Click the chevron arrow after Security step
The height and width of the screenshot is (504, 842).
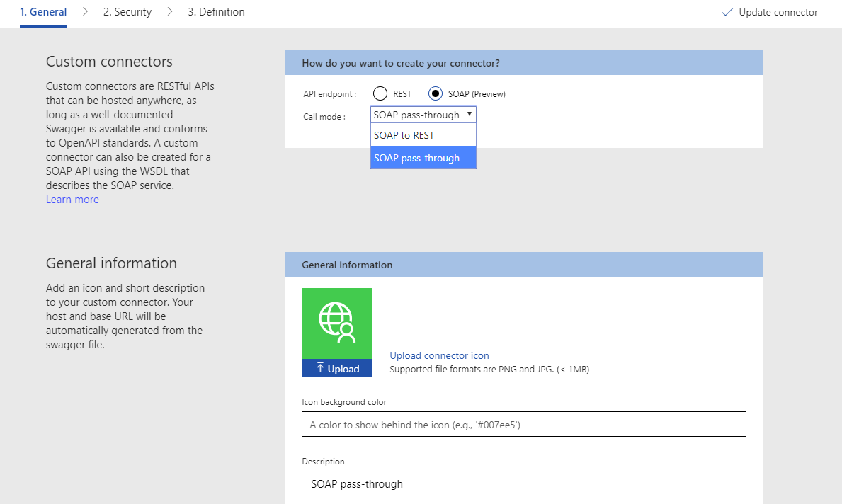170,12
